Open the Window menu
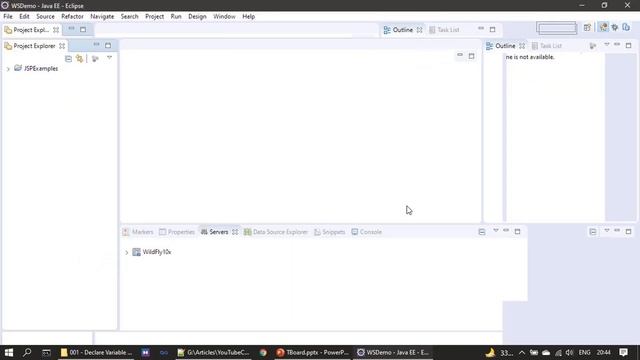640x360 pixels. 224,16
